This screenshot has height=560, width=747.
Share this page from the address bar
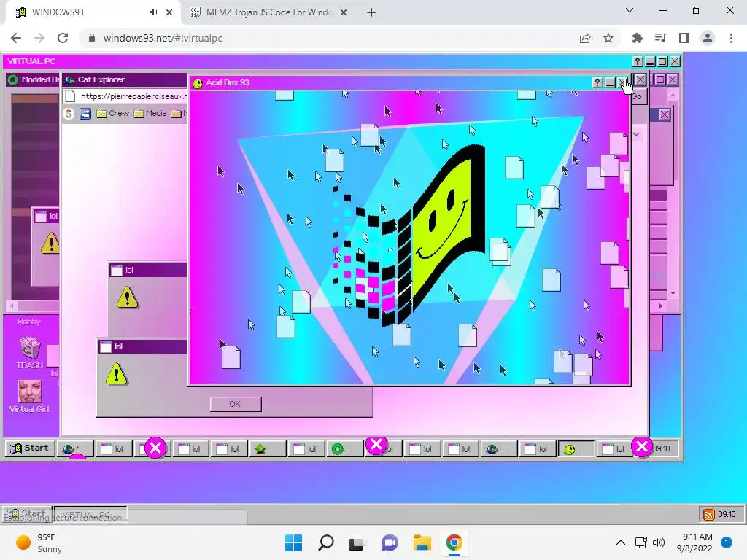pyautogui.click(x=585, y=38)
